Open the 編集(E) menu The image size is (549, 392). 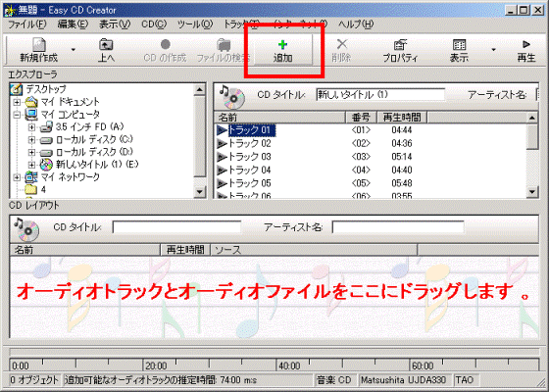tap(73, 24)
